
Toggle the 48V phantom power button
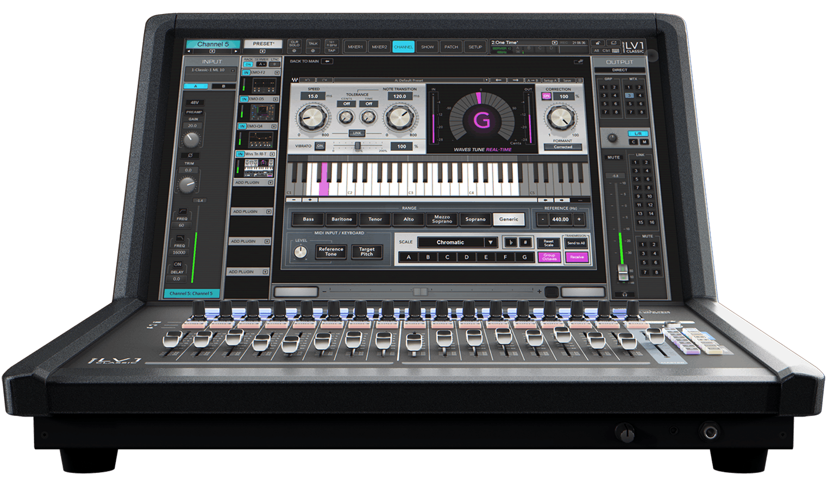tap(195, 102)
